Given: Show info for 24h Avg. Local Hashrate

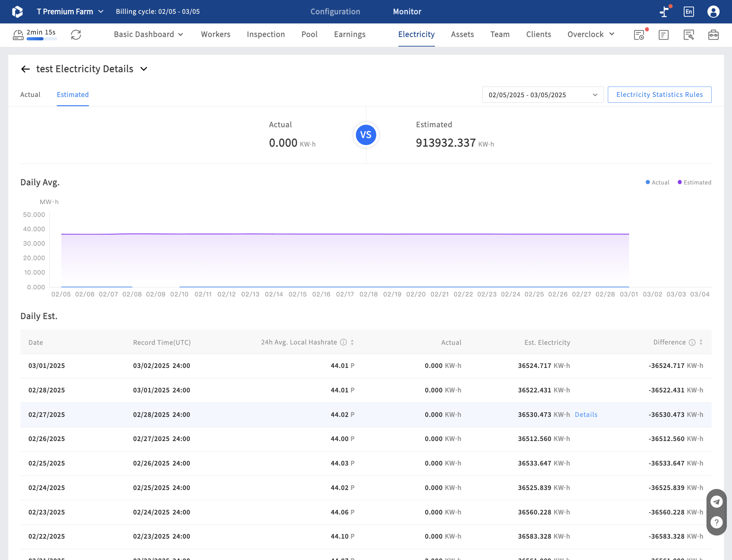Looking at the screenshot, I should [x=344, y=342].
